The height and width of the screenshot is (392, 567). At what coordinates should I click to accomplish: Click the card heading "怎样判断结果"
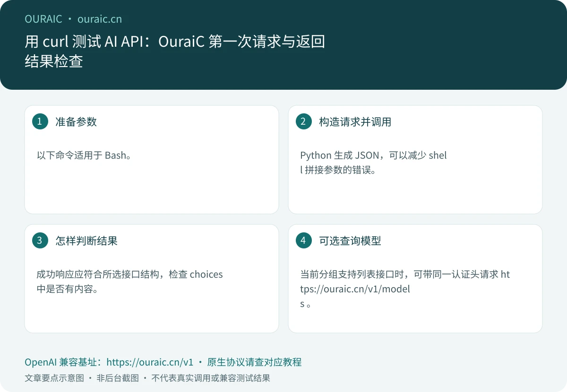pos(86,241)
